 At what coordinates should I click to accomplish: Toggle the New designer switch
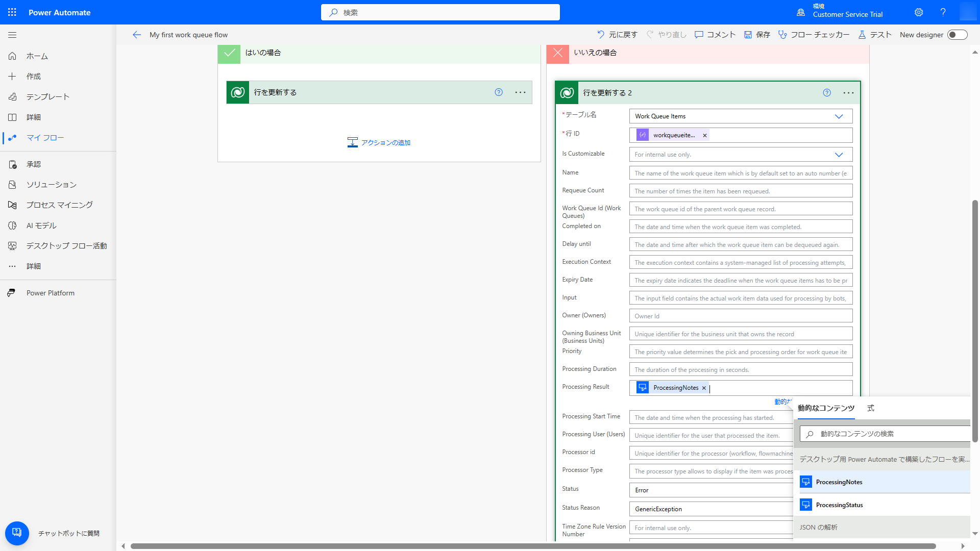pos(957,35)
